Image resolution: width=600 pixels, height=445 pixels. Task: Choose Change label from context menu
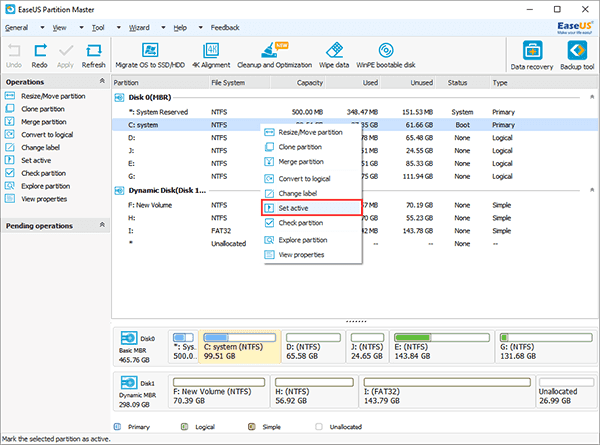[312, 193]
